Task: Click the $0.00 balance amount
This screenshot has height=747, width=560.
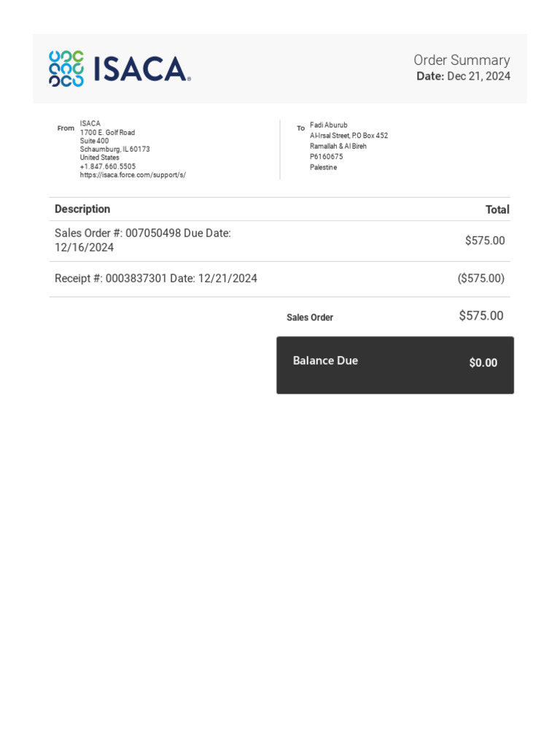Action: coord(483,363)
